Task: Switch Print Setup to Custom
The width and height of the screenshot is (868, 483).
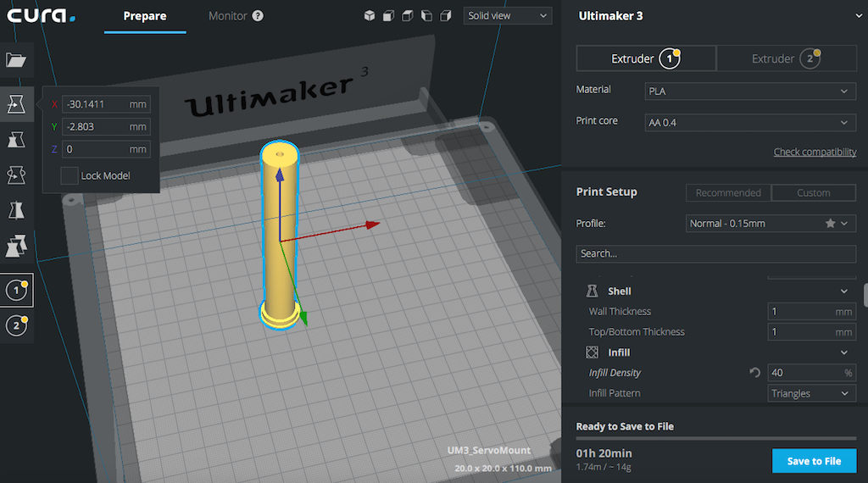Action: pyautogui.click(x=813, y=192)
